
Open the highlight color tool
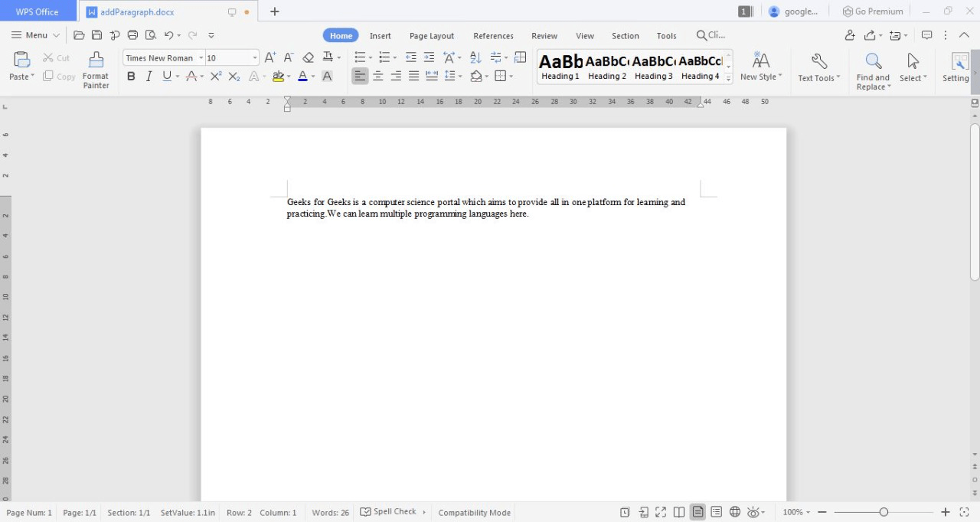pos(279,76)
